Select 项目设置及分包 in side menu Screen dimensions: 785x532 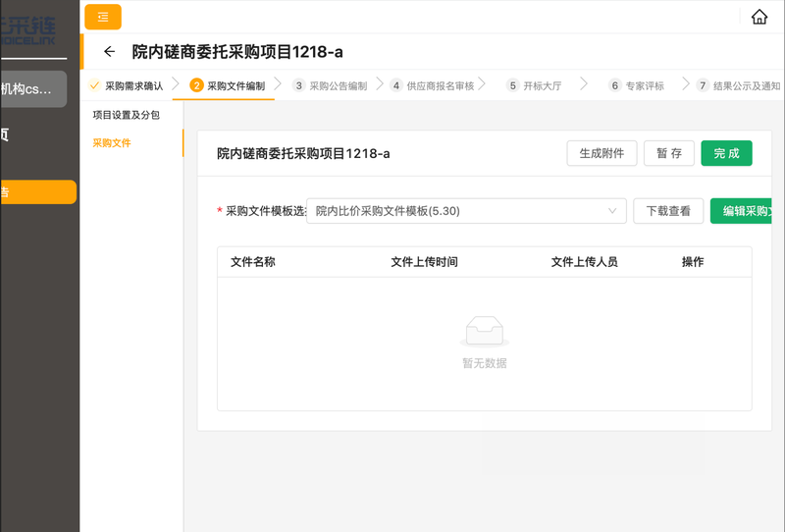(x=126, y=115)
